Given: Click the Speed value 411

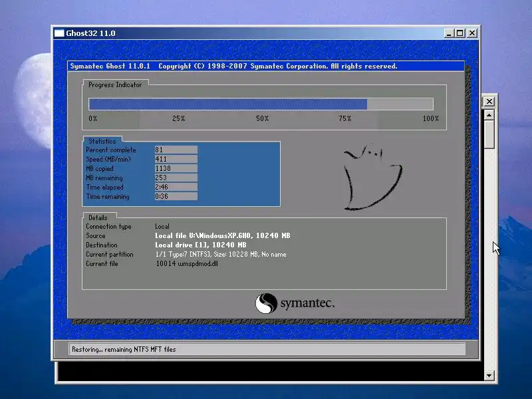Looking at the screenshot, I should click(x=176, y=159).
